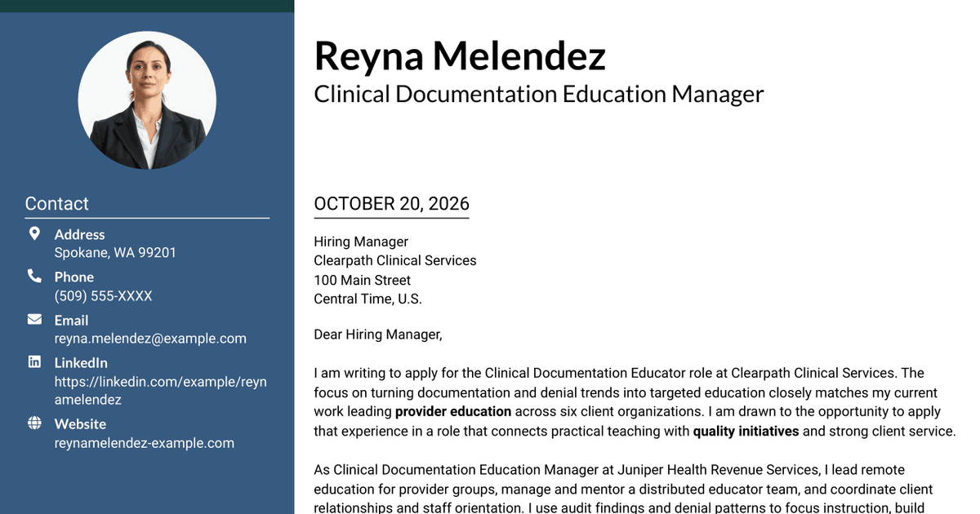
Task: Click the telephone handset icon
Action: pos(34,276)
